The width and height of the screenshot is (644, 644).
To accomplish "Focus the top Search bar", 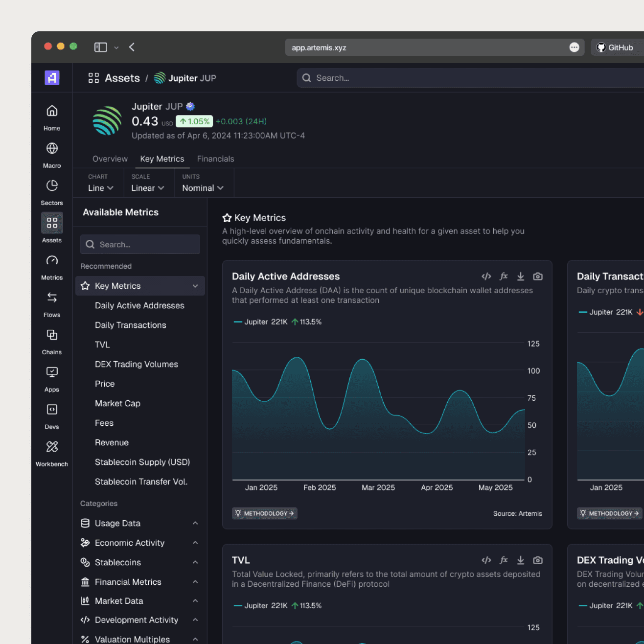I will pyautogui.click(x=470, y=78).
